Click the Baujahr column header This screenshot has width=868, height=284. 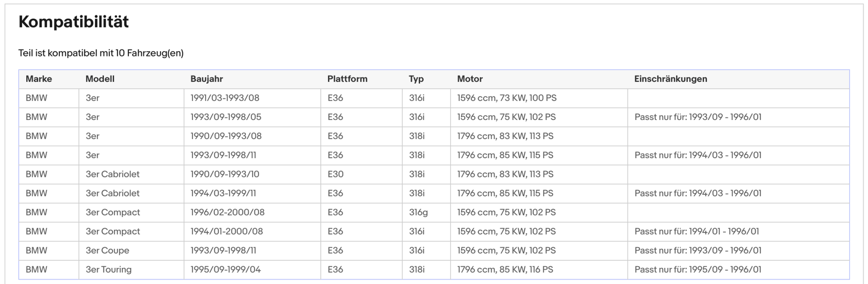[x=207, y=79]
